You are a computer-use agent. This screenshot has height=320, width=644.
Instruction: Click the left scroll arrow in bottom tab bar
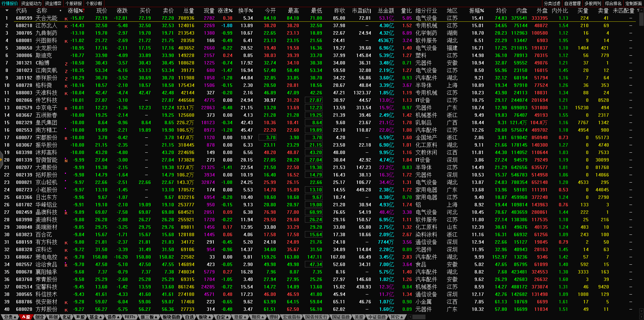pos(410,317)
